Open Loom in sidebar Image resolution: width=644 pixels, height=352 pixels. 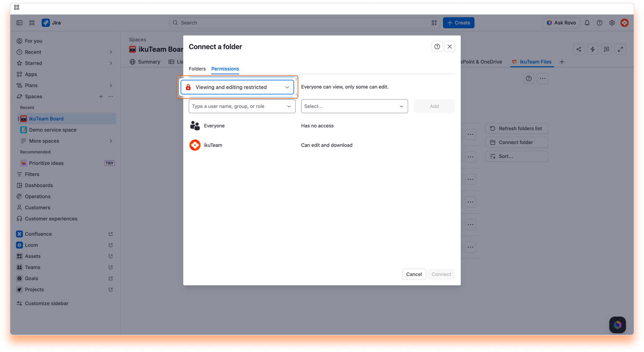click(x=65, y=245)
